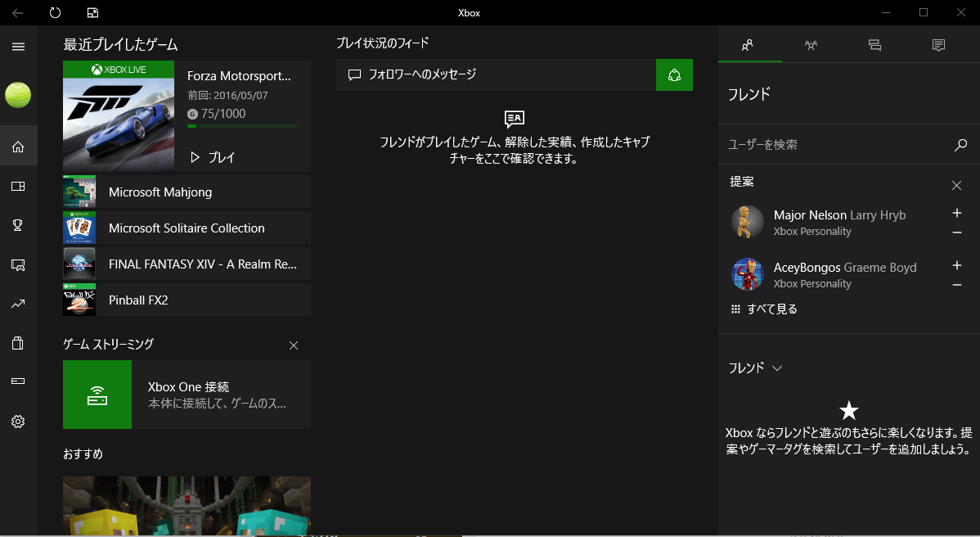Close the 提案 suggestions section
Image resolution: width=980 pixels, height=537 pixels.
956,185
